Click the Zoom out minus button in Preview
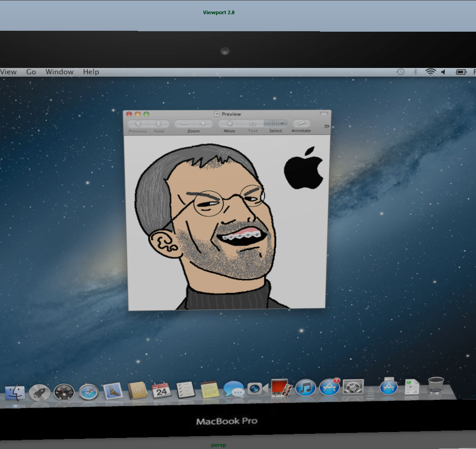Viewport: 476px width, 449px height. pos(184,124)
